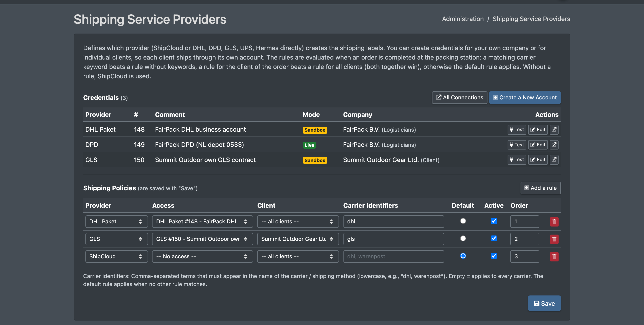Open external link for GLS credential
Image resolution: width=644 pixels, height=325 pixels.
tap(554, 160)
